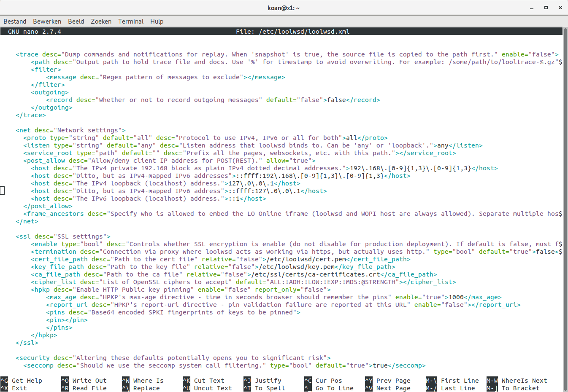Viewport: 568px width, 392px height.
Task: Click the Read File shortcut label
Action: (89, 388)
